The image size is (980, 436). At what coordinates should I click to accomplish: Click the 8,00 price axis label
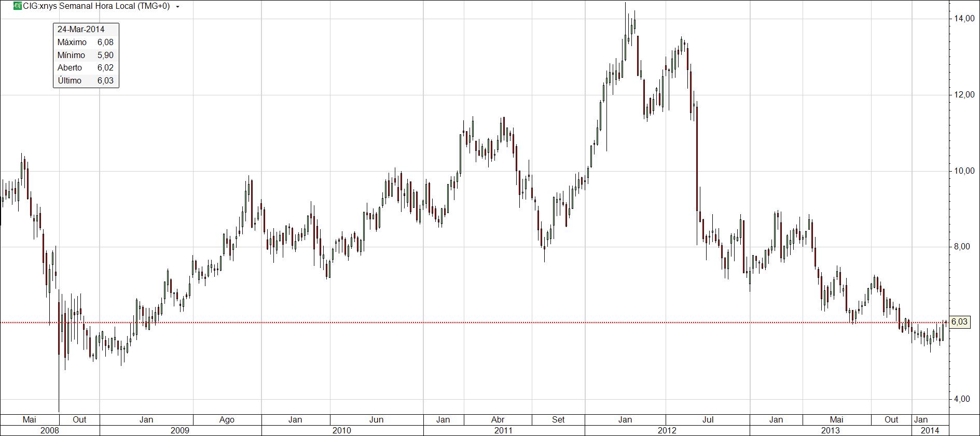click(962, 247)
